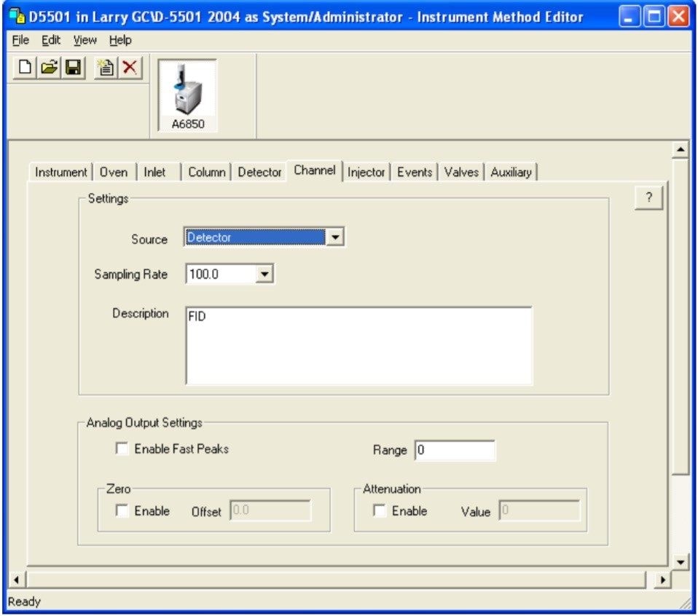Maximize the Instrument Method Editor window
The image size is (698, 616).
pos(654,17)
